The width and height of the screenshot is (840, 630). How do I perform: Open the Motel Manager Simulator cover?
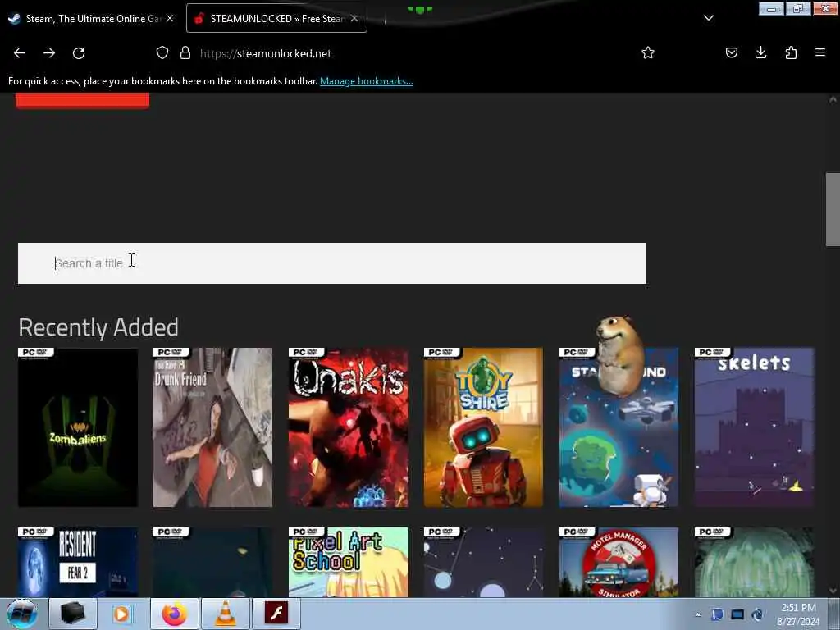619,562
